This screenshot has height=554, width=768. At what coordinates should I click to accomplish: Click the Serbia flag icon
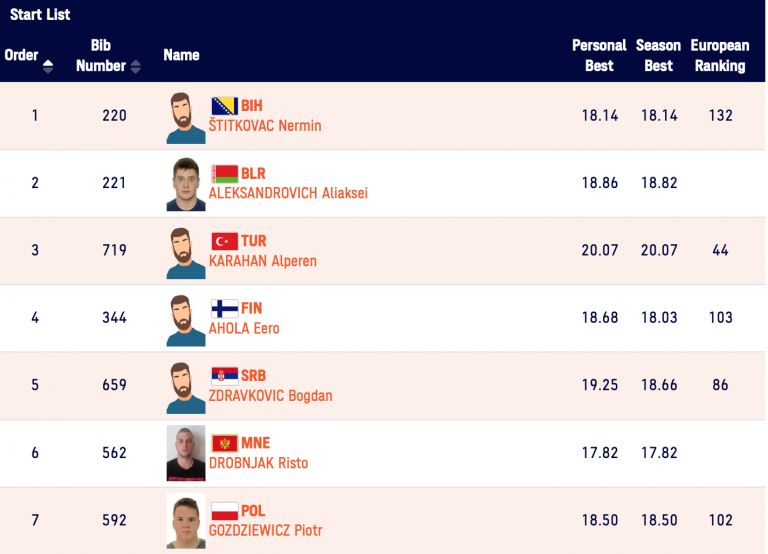click(x=224, y=376)
